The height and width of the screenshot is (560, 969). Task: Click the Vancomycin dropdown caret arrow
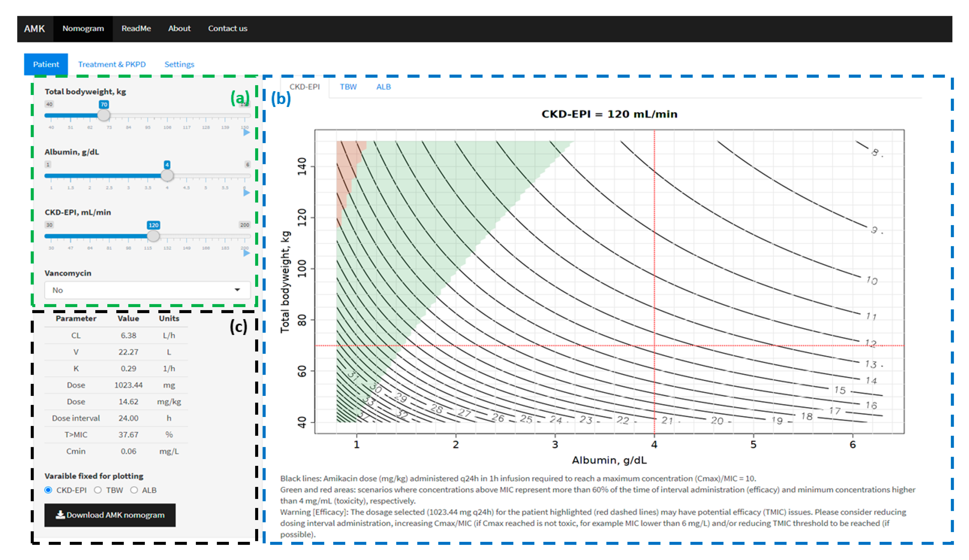pos(237,290)
